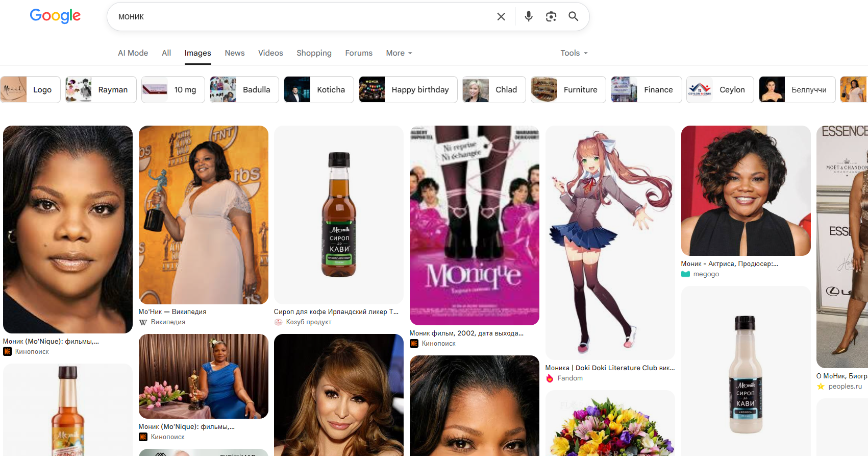Filter images by Finance chip
The width and height of the screenshot is (868, 456).
(x=647, y=89)
